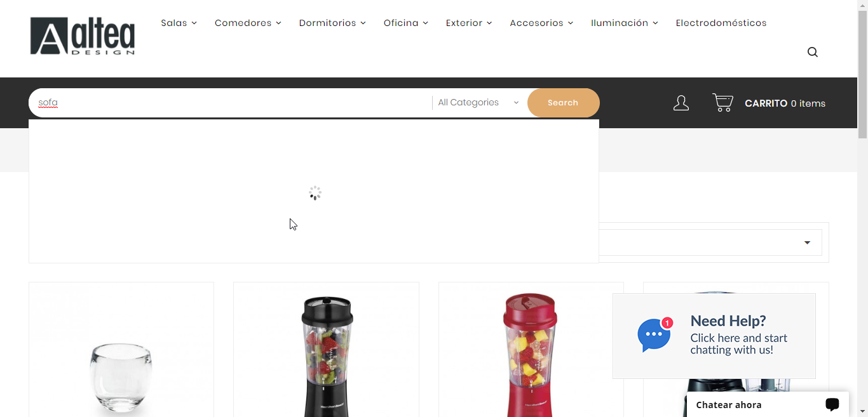
Task: Click the black speech bubble chat icon
Action: click(832, 404)
